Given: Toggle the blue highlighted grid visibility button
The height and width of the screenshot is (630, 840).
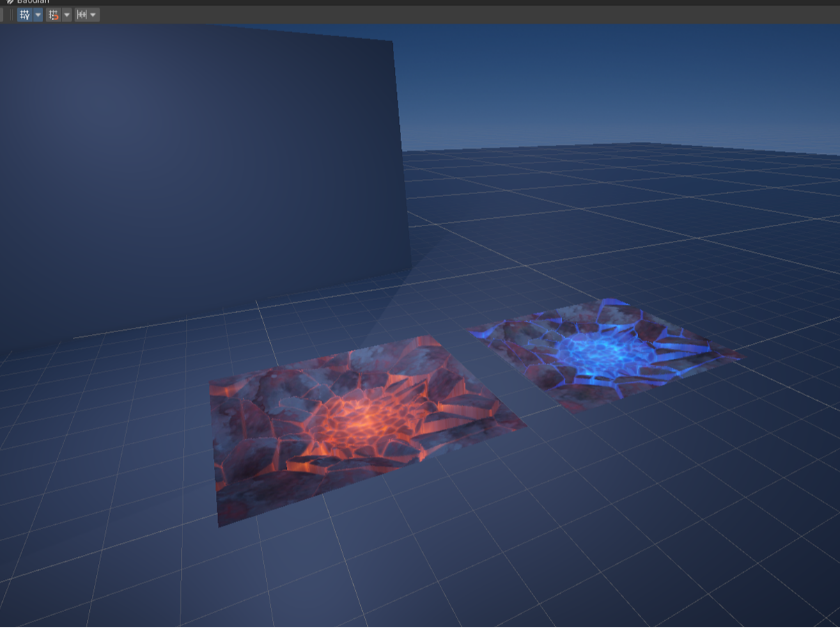Looking at the screenshot, I should click(x=25, y=15).
